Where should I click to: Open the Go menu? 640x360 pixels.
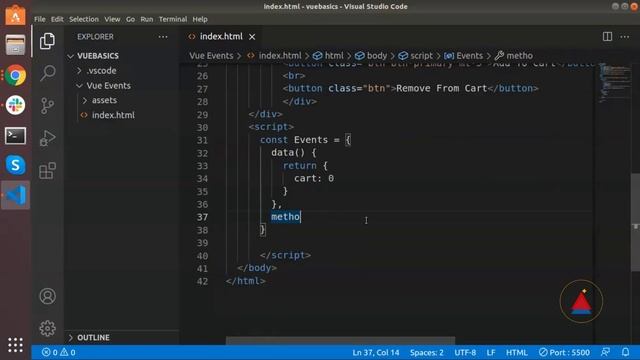click(x=130, y=19)
